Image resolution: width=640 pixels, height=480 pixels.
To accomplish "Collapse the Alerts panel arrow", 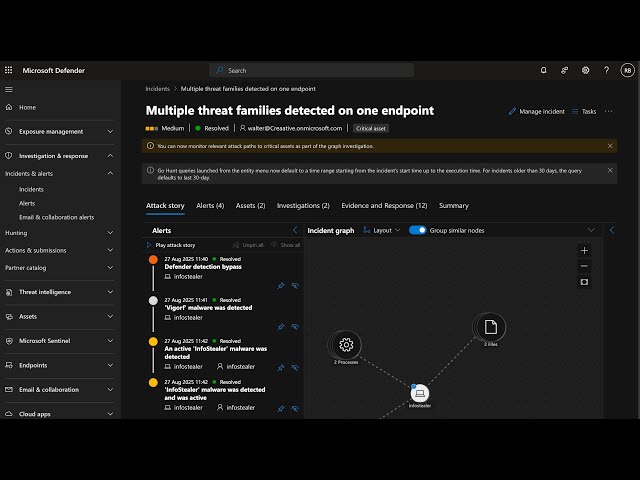I will [295, 230].
